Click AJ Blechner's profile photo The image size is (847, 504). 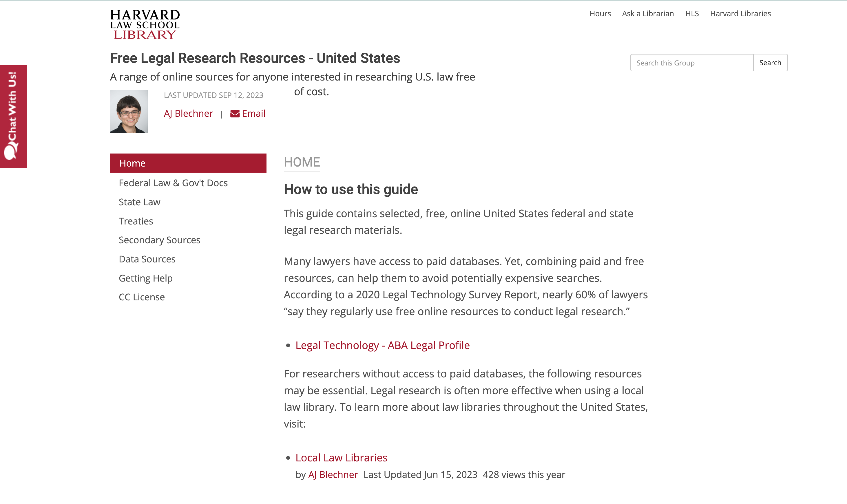coord(129,112)
